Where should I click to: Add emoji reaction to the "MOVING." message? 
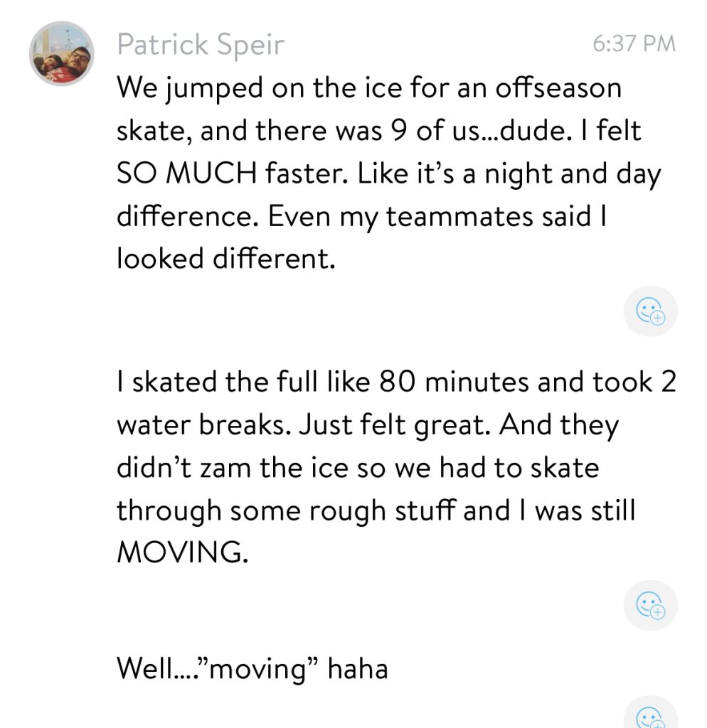coord(650,605)
